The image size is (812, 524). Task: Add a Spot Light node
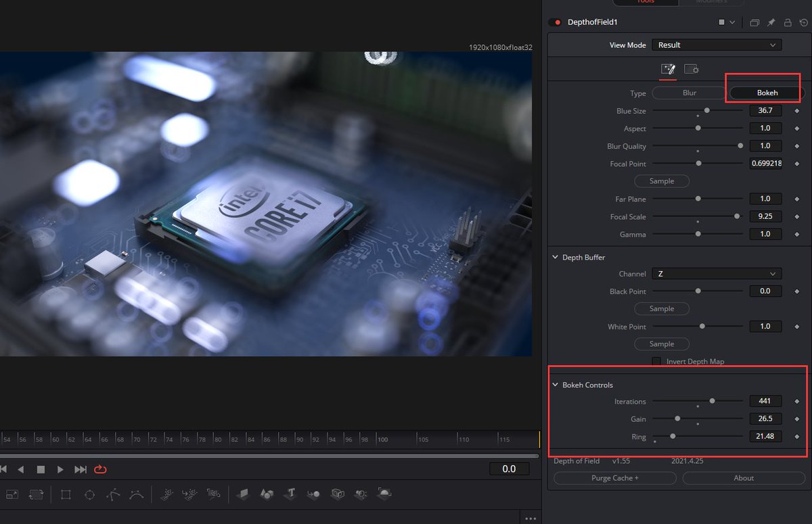(361, 494)
